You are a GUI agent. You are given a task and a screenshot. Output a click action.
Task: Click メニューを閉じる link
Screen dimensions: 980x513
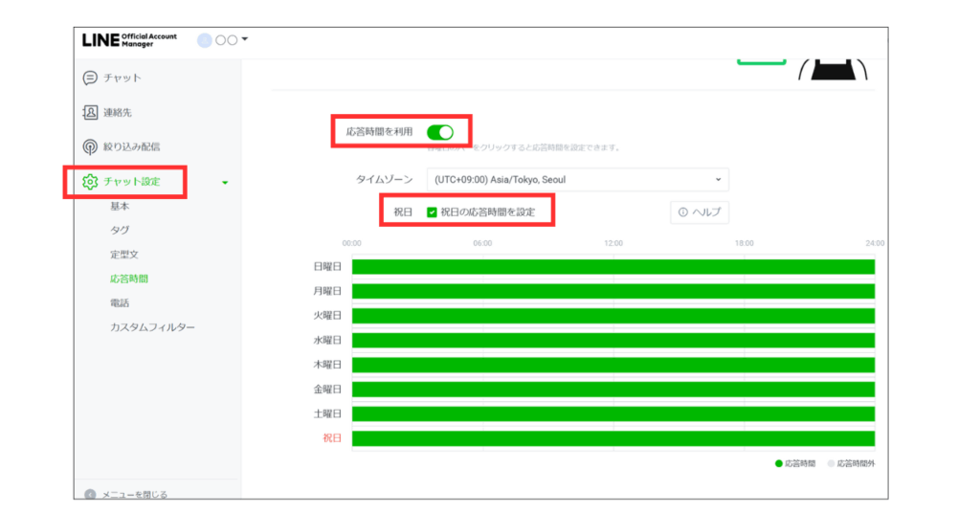tap(134, 494)
